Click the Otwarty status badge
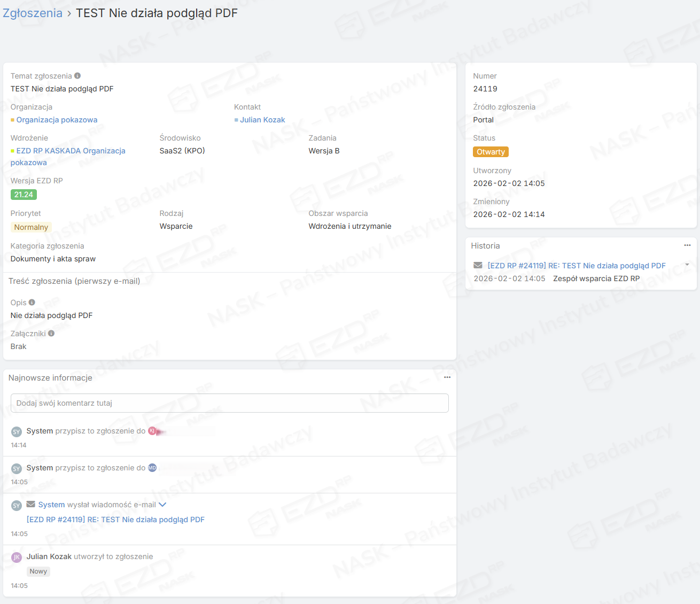 coord(491,152)
